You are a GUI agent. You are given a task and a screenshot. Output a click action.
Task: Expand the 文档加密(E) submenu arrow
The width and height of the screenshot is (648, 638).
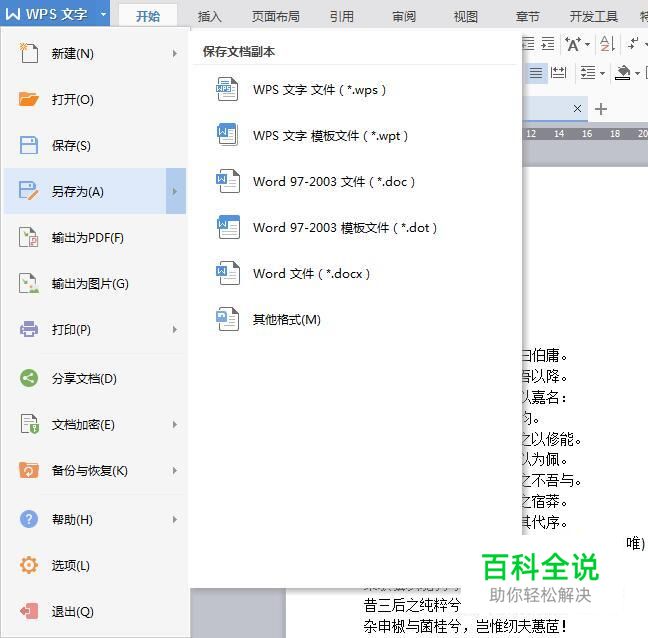[175, 424]
